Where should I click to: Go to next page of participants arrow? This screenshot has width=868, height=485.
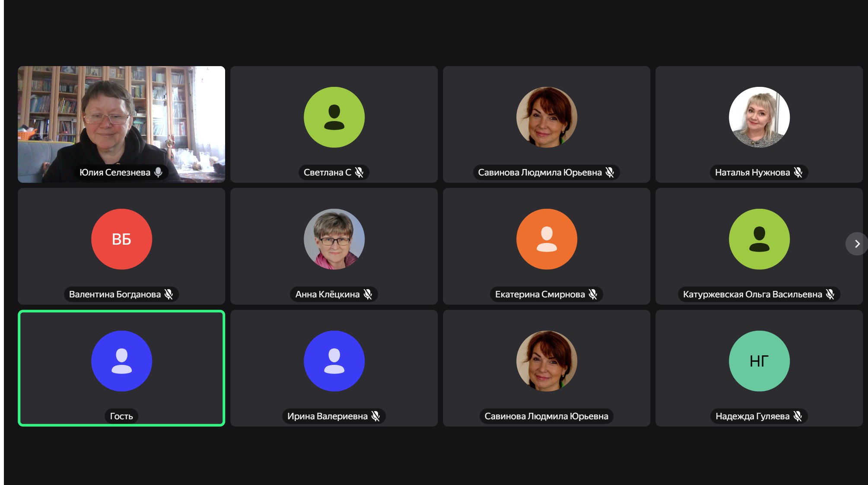click(857, 244)
